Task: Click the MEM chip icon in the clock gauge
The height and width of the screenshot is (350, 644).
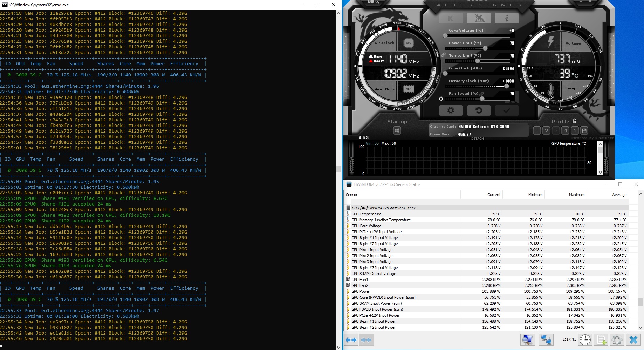Action: coord(409,89)
